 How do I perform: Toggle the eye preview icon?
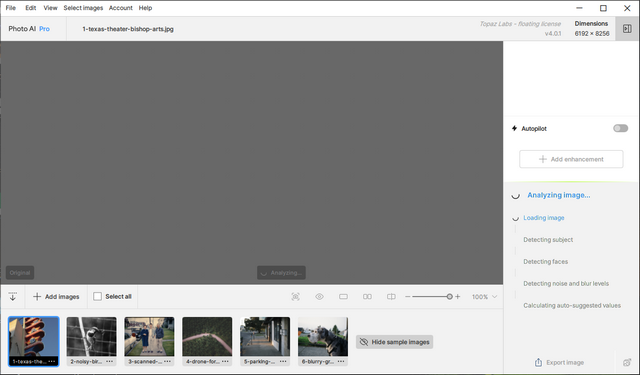[x=320, y=297]
